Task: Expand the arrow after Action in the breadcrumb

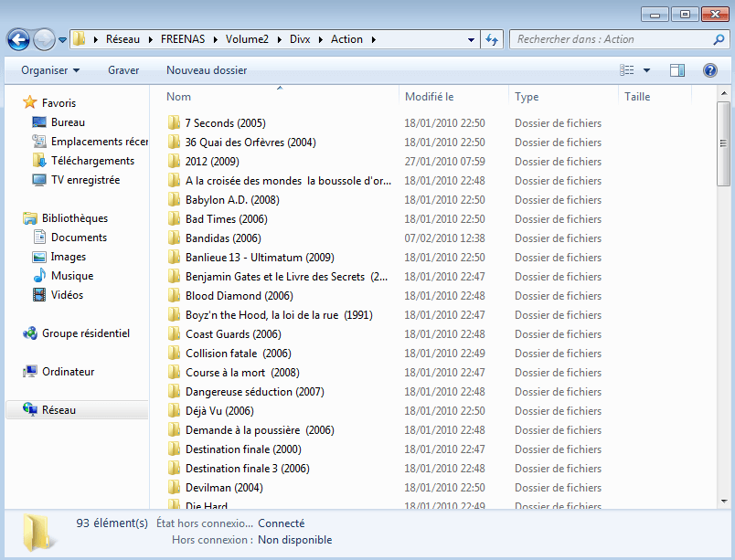Action: point(374,40)
